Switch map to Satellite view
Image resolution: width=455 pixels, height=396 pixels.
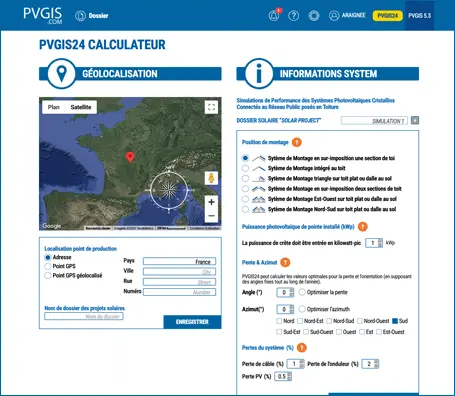pos(81,107)
